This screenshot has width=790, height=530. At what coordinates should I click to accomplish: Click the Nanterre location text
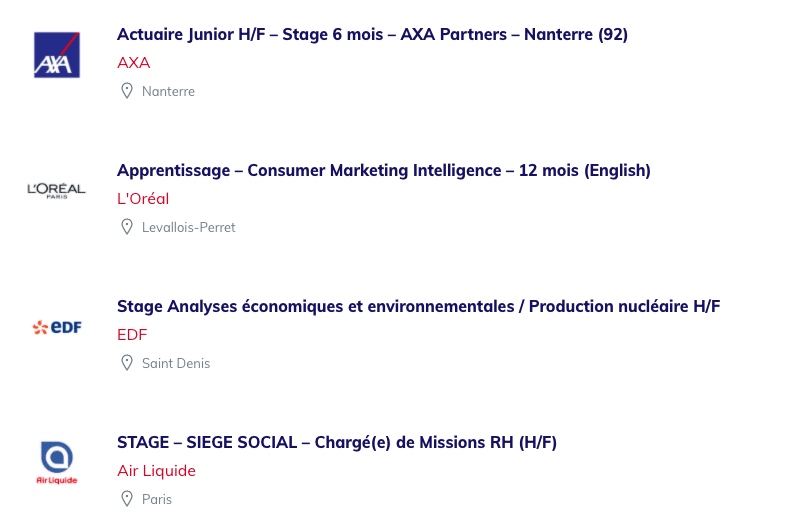(x=168, y=91)
